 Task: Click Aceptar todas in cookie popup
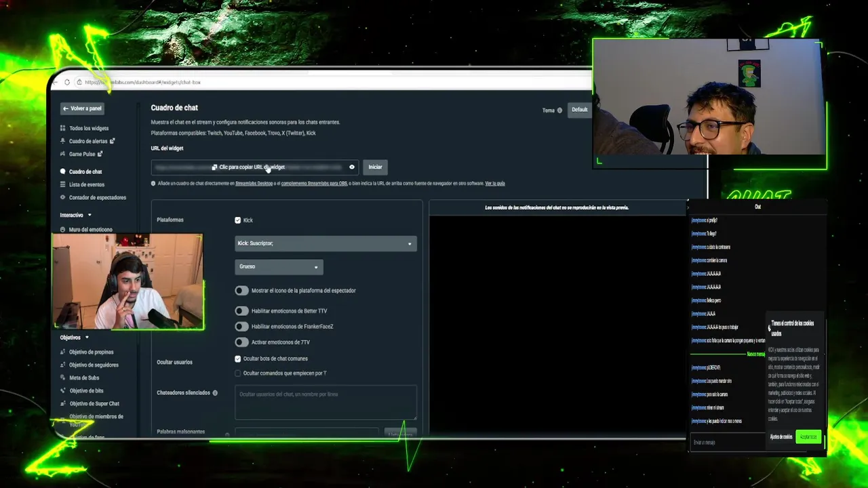pos(808,437)
